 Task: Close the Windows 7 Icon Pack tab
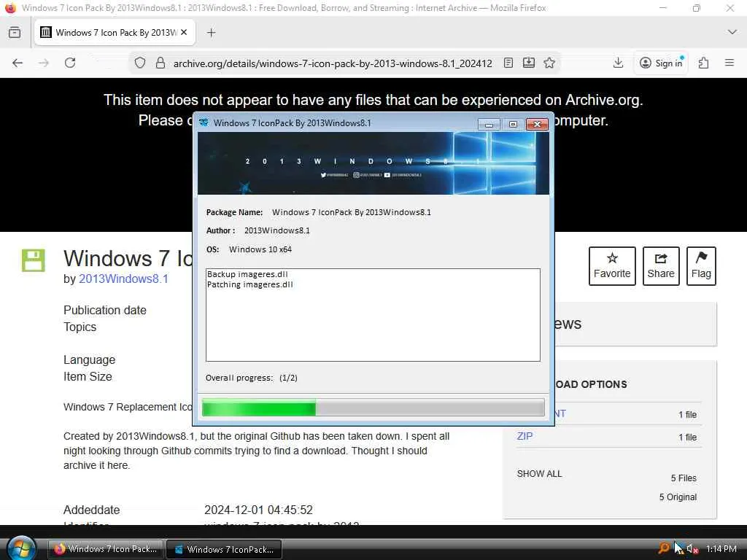tap(184, 32)
